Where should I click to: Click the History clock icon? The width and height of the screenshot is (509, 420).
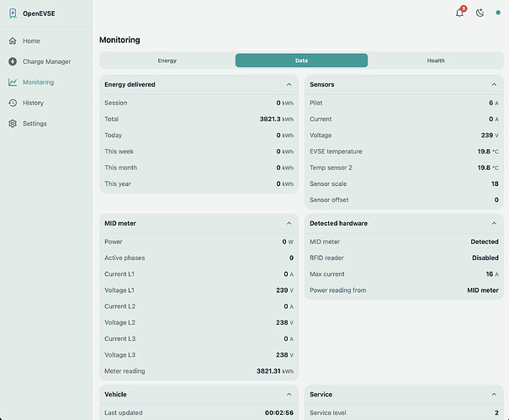click(13, 103)
